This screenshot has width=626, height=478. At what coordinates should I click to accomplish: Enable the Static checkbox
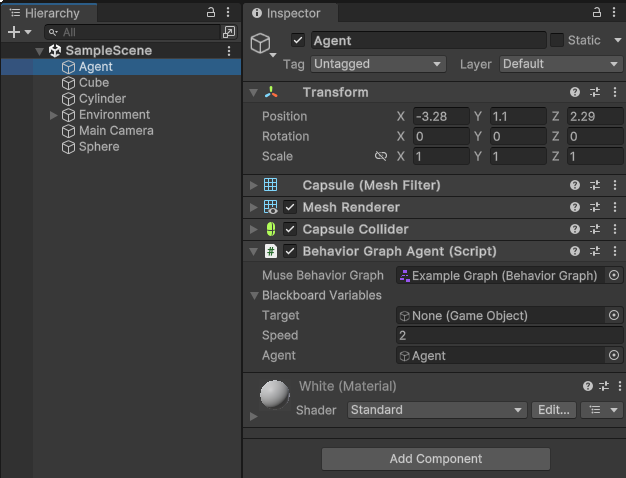pos(557,40)
